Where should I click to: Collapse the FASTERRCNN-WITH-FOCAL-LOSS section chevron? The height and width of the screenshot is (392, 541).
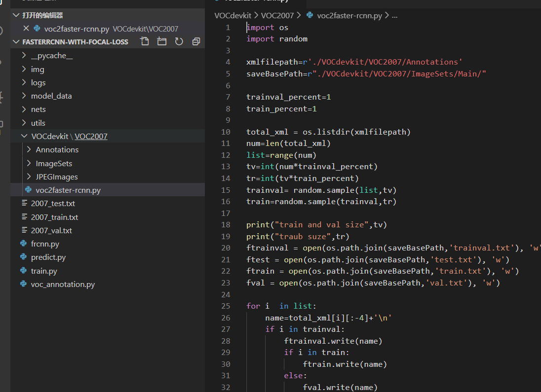coord(16,42)
